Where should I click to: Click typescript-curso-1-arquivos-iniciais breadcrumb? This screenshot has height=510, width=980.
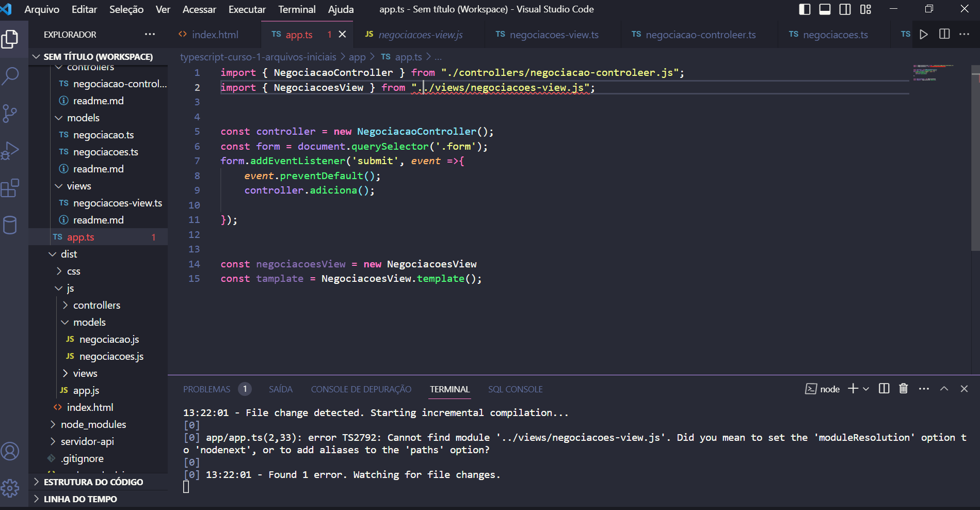(258, 57)
